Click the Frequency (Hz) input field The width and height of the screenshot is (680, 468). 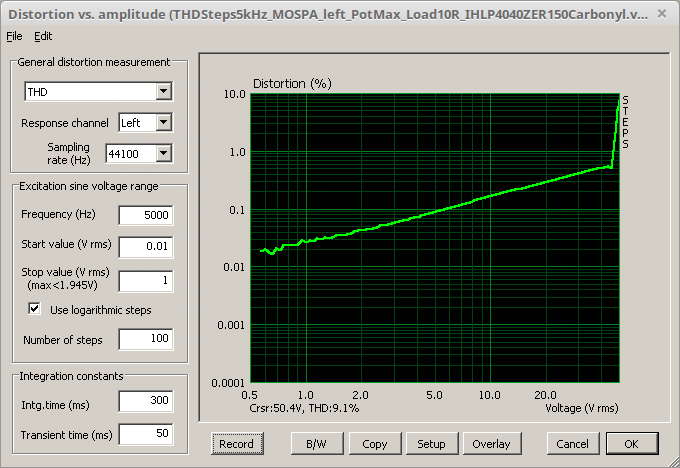(145, 215)
